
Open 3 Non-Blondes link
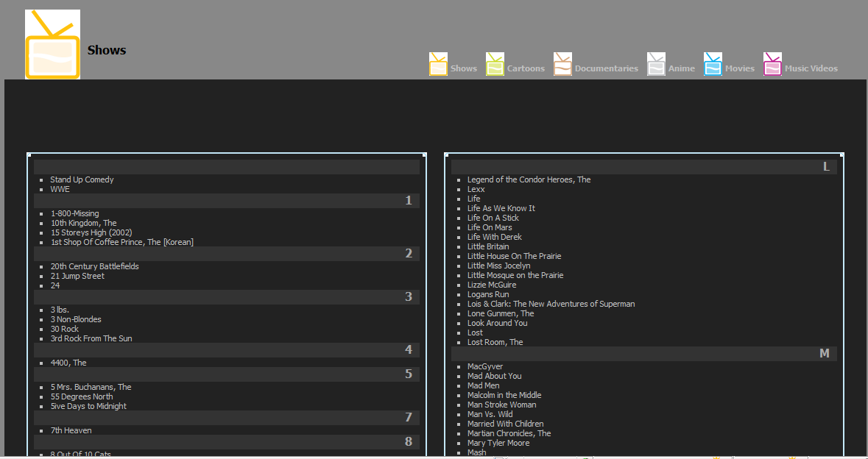(76, 319)
